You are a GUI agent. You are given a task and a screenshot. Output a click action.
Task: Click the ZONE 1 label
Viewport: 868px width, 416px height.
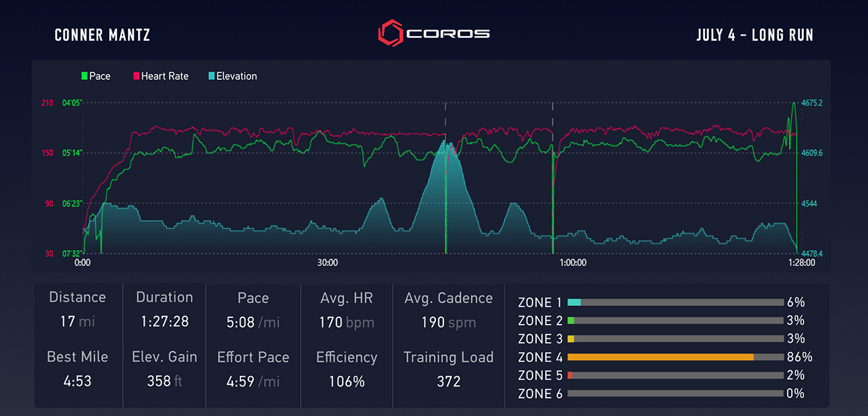point(540,303)
